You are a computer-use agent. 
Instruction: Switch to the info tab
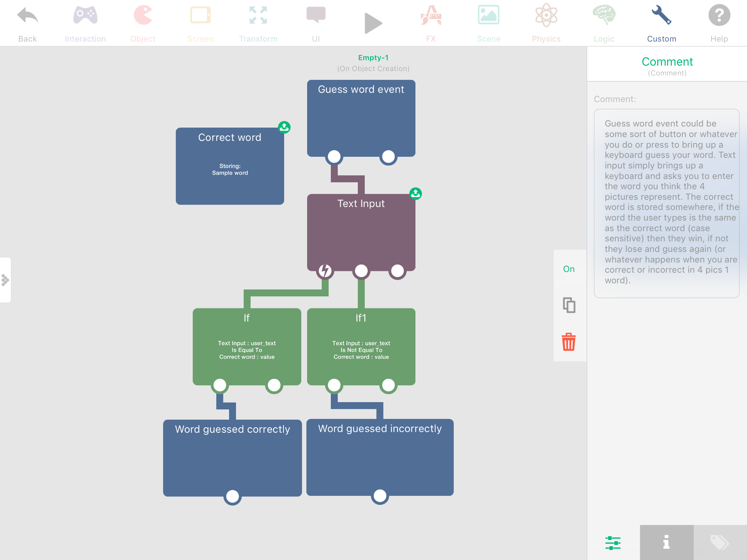666,542
